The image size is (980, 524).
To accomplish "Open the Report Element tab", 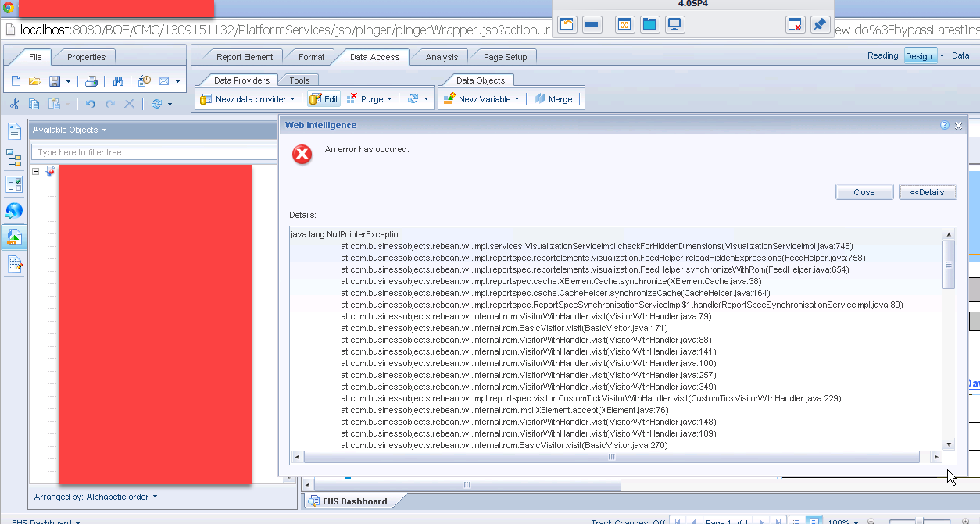I will [x=245, y=57].
